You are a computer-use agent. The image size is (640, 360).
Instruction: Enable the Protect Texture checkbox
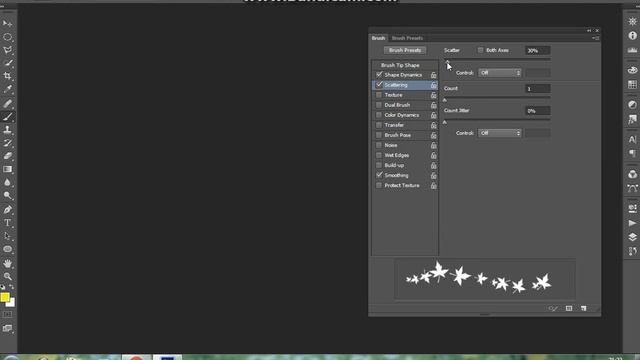click(379, 185)
